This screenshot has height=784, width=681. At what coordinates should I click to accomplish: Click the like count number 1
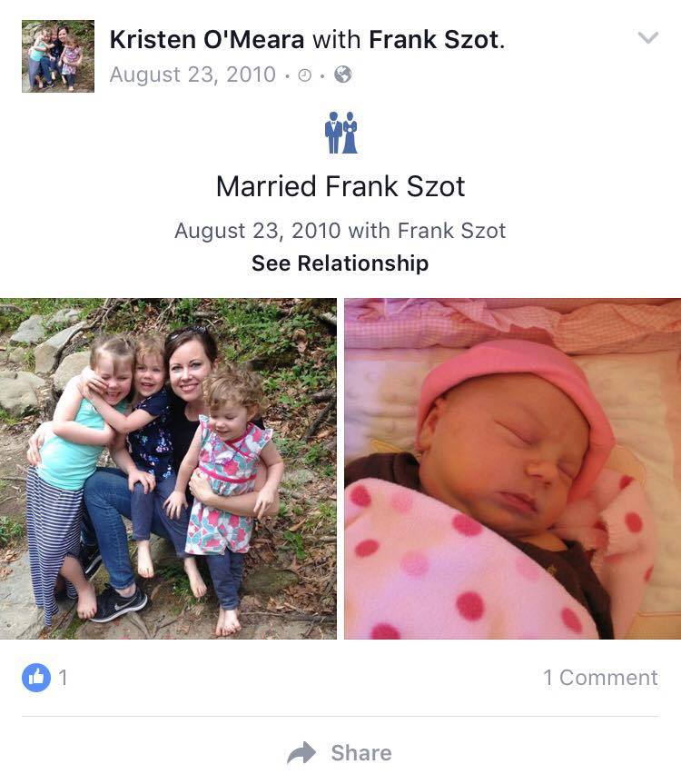click(x=63, y=678)
